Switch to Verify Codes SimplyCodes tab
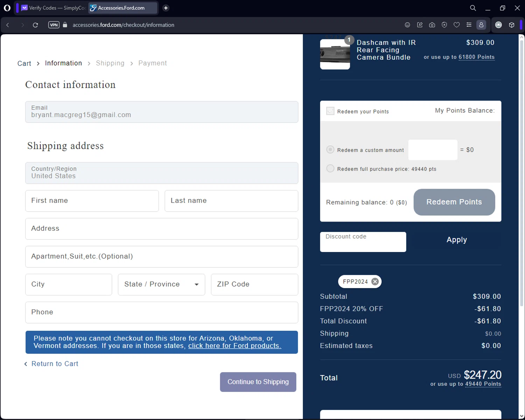 (53, 8)
